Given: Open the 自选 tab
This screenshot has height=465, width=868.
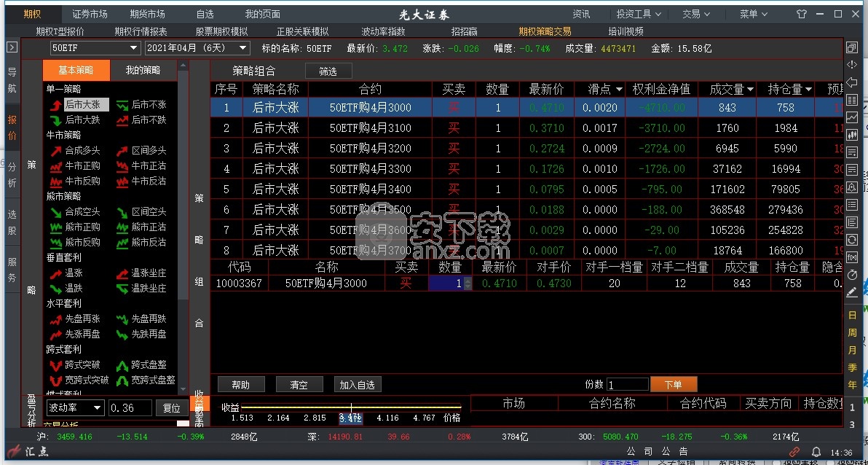Looking at the screenshot, I should [205, 14].
